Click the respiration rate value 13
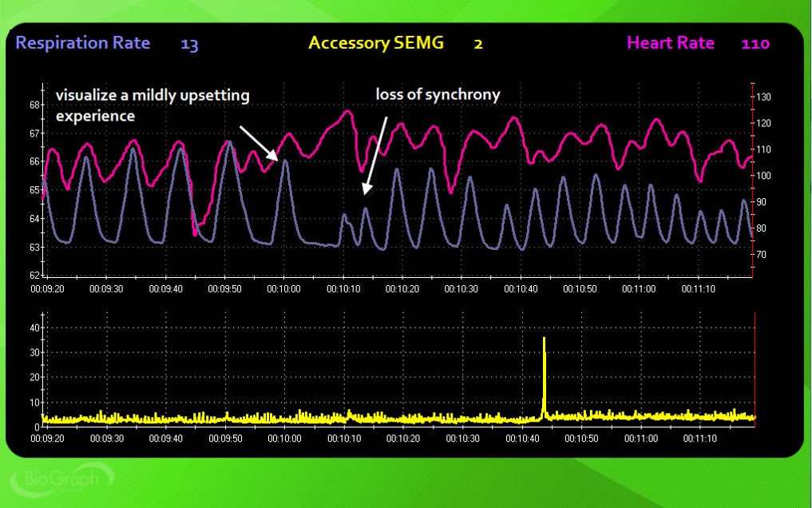Viewport: 812px width, 508px height. [x=189, y=44]
